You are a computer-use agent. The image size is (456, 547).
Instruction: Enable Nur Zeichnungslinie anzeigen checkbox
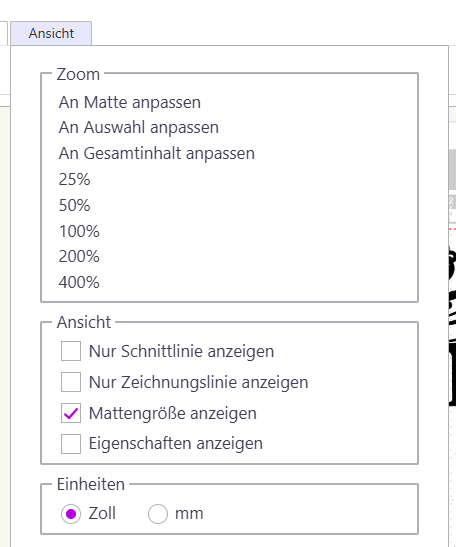[71, 382]
